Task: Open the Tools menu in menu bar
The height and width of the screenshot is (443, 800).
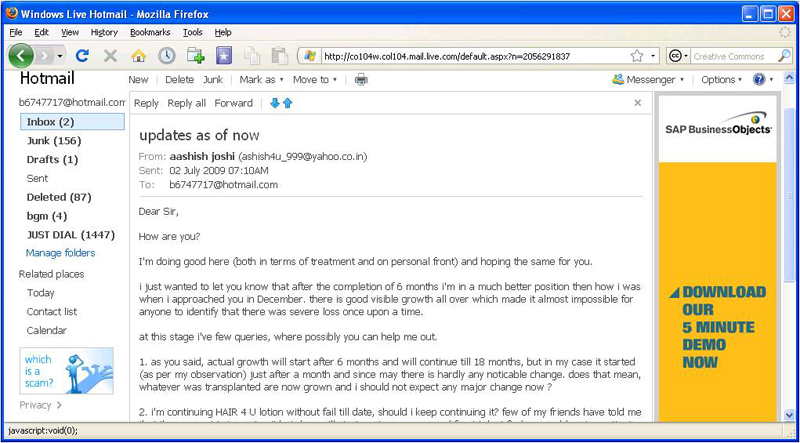Action: 192,32
